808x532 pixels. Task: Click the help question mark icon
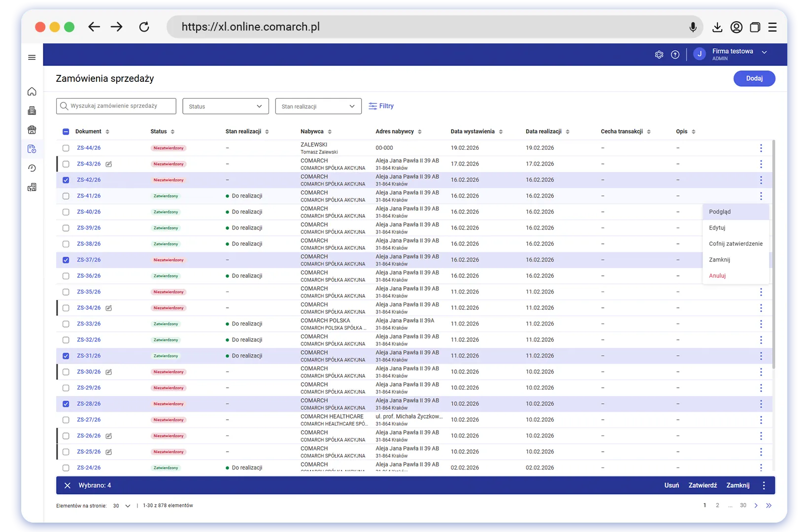point(675,55)
